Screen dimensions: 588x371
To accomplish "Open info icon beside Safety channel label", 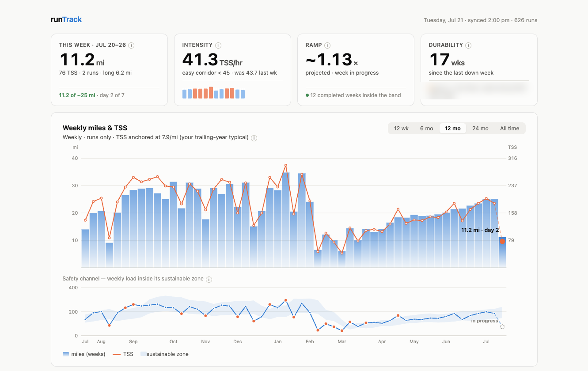I will click(x=209, y=279).
